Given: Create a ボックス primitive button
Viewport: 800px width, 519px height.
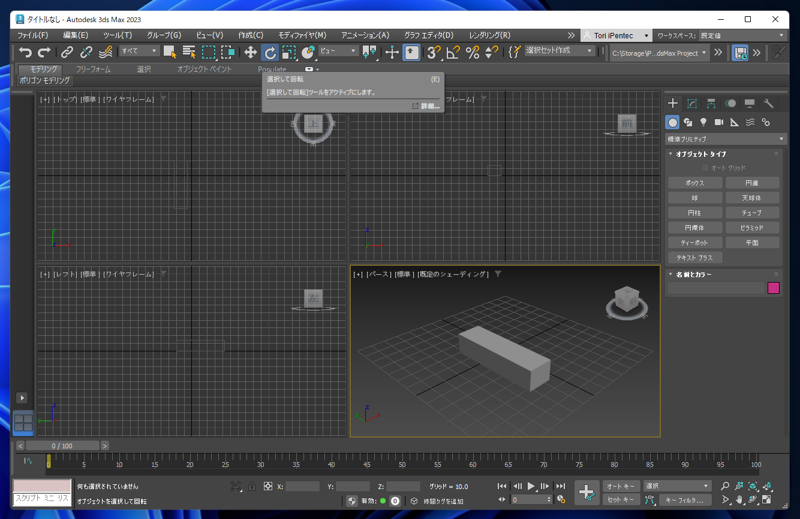Looking at the screenshot, I should (x=695, y=183).
